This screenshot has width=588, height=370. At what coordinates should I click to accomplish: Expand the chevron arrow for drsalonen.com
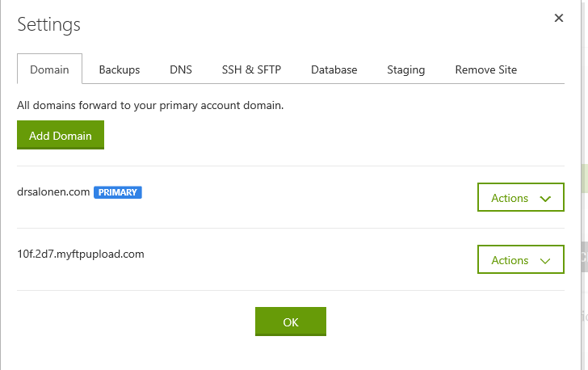pos(544,198)
